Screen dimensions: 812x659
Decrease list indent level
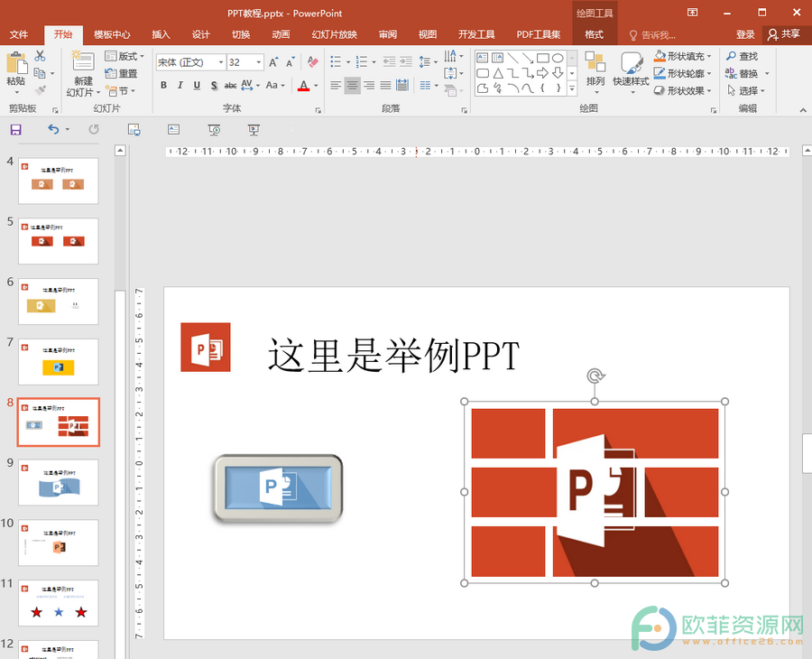[389, 62]
